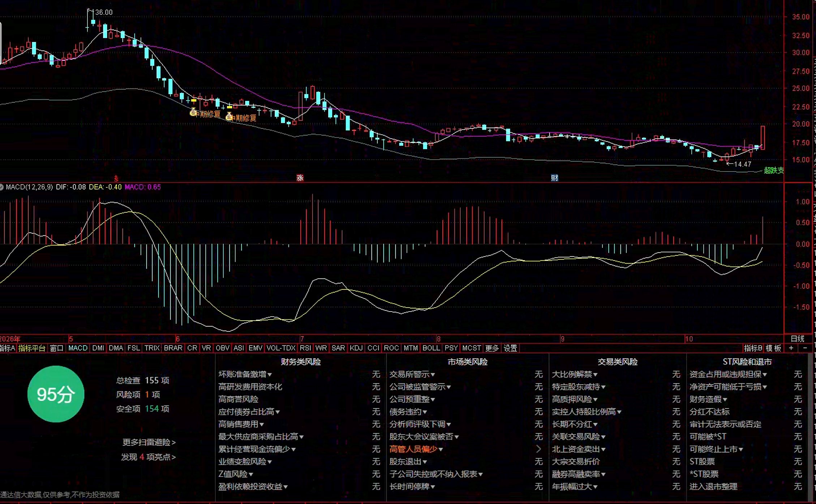Expand the 业绩变脸风险 dropdown
816x504 pixels.
(245, 461)
